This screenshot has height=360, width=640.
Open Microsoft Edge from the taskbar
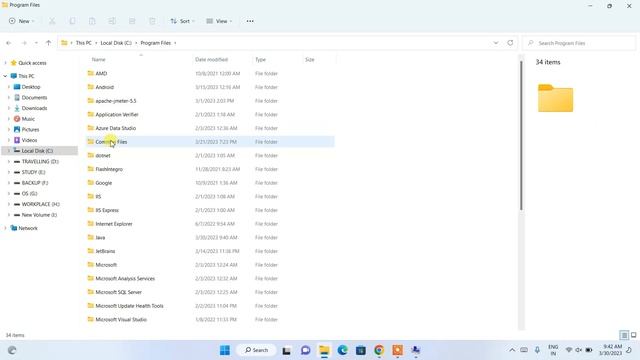click(x=342, y=350)
